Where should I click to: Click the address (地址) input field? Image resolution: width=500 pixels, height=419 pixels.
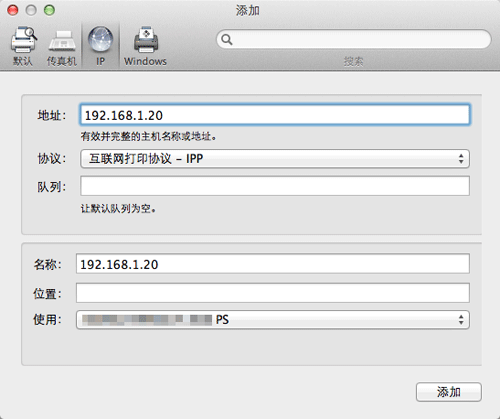[x=275, y=115]
